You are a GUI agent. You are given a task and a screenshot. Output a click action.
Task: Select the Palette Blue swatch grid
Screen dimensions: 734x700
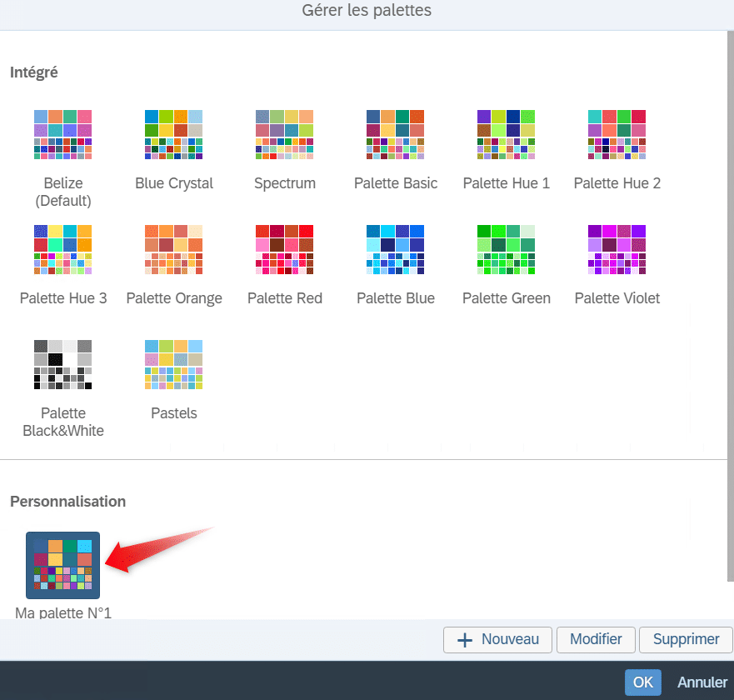point(396,249)
